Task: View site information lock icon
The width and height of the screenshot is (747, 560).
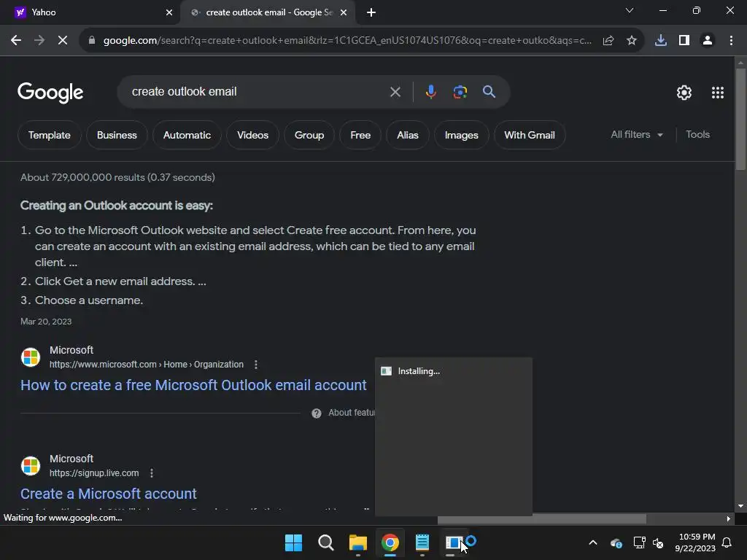Action: pos(92,41)
